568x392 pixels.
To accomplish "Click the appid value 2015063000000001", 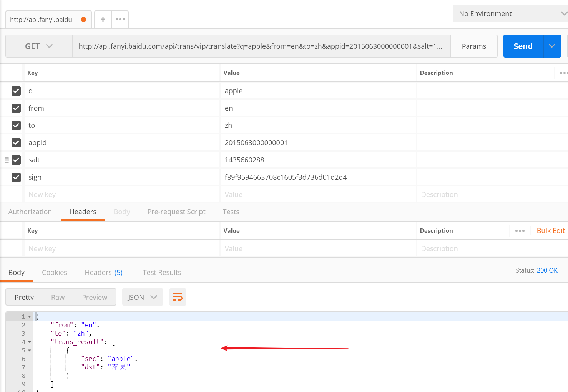I will (x=256, y=143).
